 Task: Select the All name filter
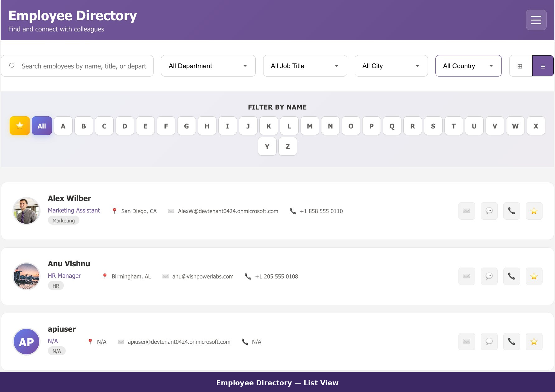click(x=42, y=126)
